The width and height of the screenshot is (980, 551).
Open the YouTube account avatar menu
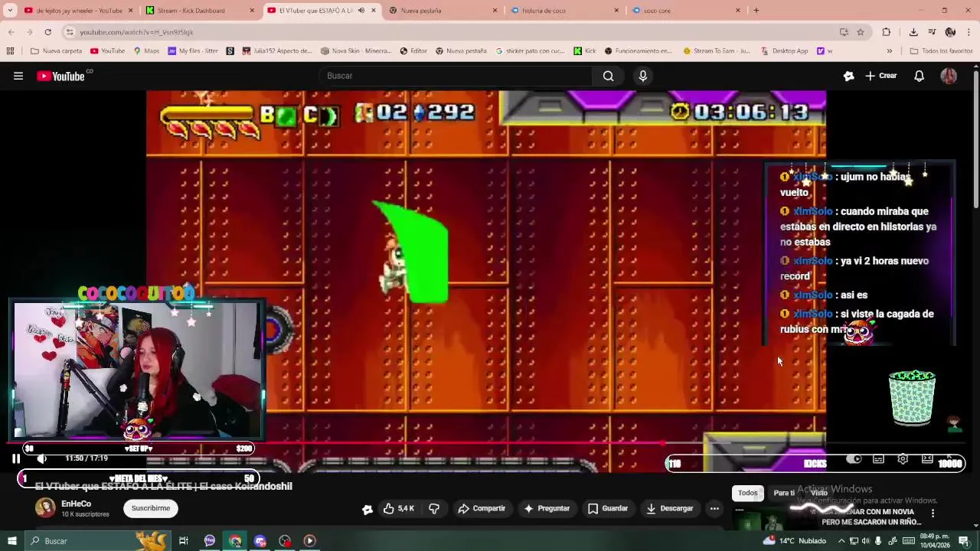click(x=949, y=76)
